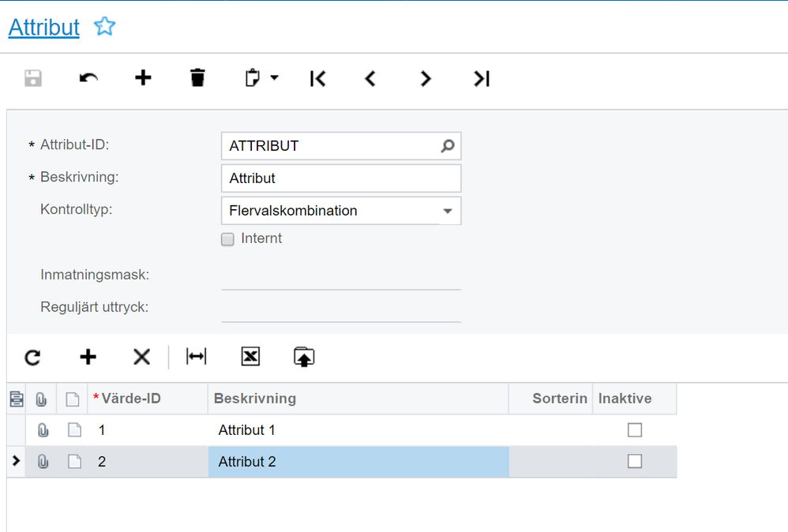The height and width of the screenshot is (532, 788).
Task: Export the grid to Excel
Action: 250,357
